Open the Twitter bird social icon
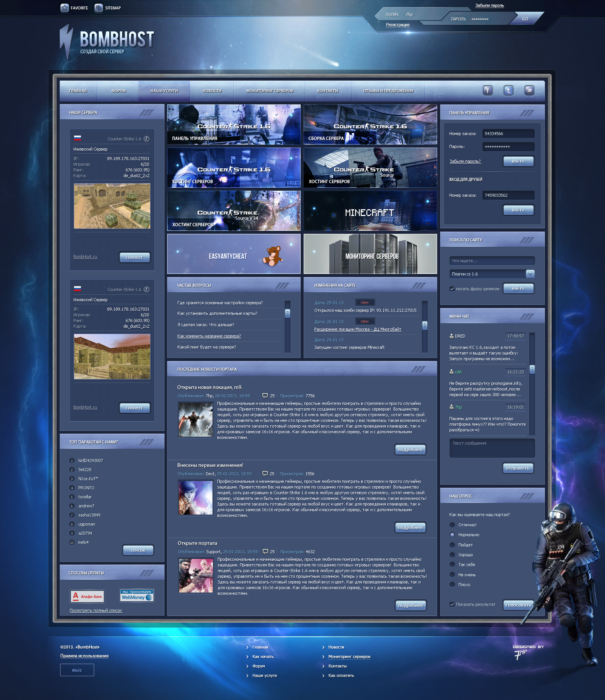Screen dimensions: 605x700 (x=529, y=90)
